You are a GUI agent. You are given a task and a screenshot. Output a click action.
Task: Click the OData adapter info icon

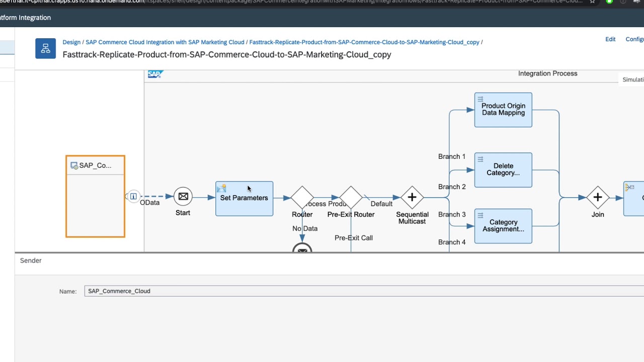tap(133, 197)
